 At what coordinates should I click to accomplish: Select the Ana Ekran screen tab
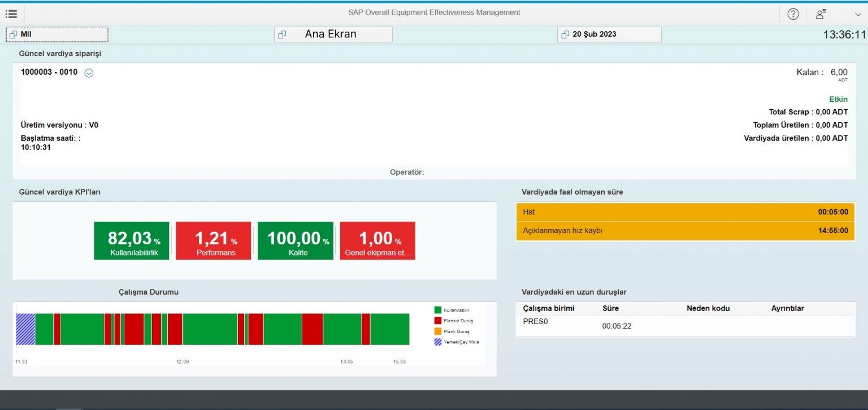tap(333, 34)
